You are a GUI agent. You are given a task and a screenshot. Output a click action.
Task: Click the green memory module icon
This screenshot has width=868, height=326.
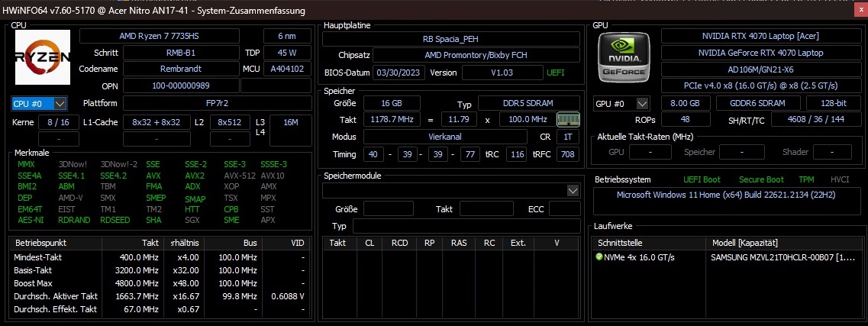(567, 119)
